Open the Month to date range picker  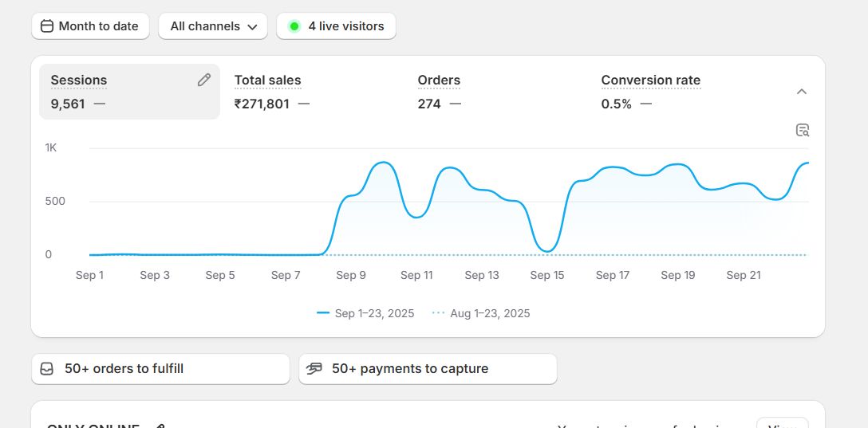89,26
